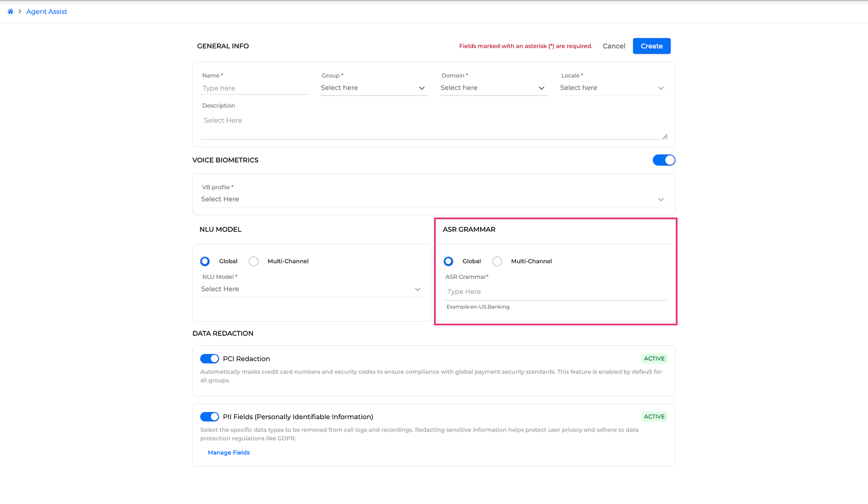The height and width of the screenshot is (504, 868).
Task: Click PII Fields (Personally Identifiable Information) label
Action: point(298,417)
